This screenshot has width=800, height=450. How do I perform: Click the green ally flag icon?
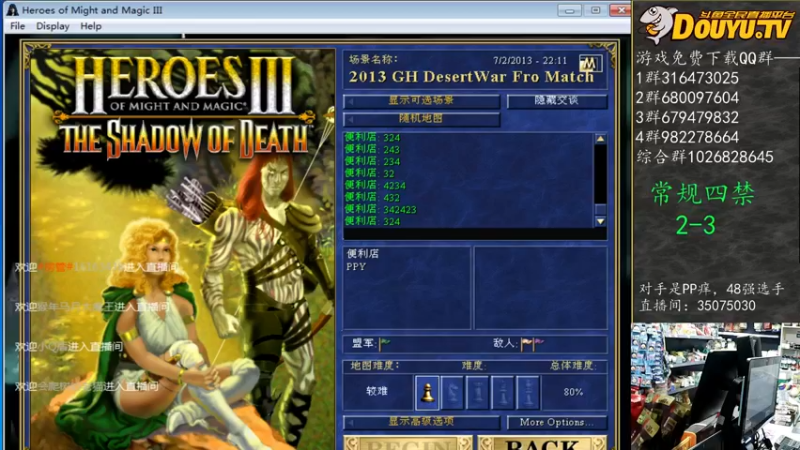385,344
